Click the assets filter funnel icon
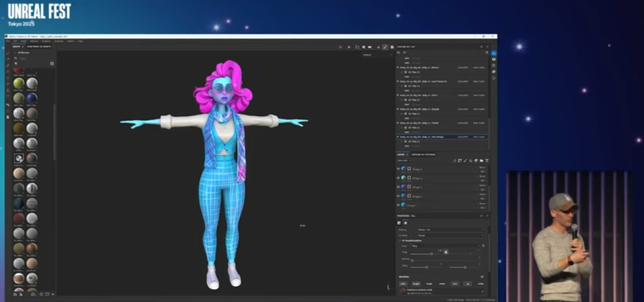644x302 pixels. pos(16,64)
